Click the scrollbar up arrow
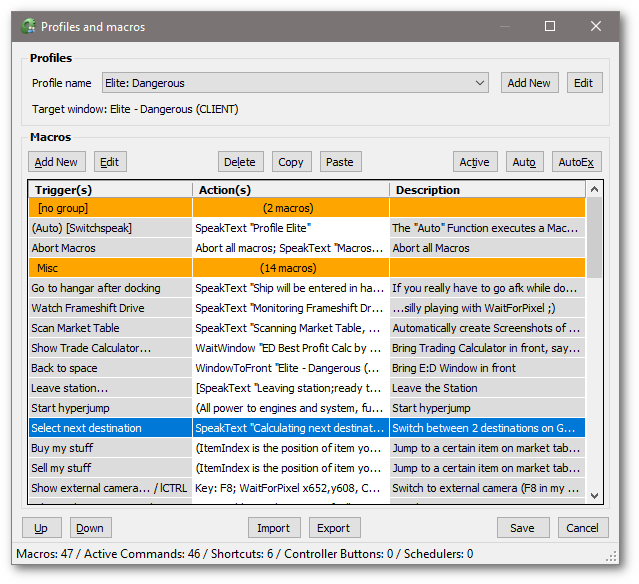Viewport: 639px width, 584px height. pos(595,189)
